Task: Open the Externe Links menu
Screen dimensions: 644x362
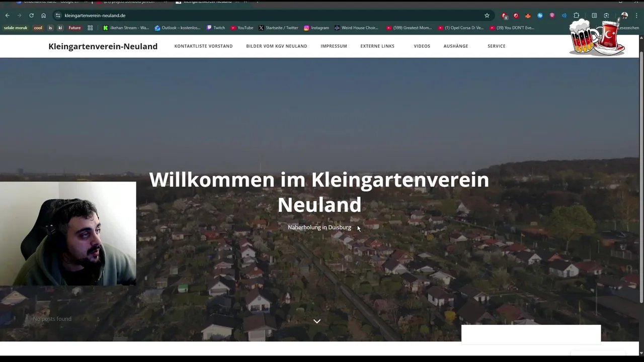Action: 377,46
